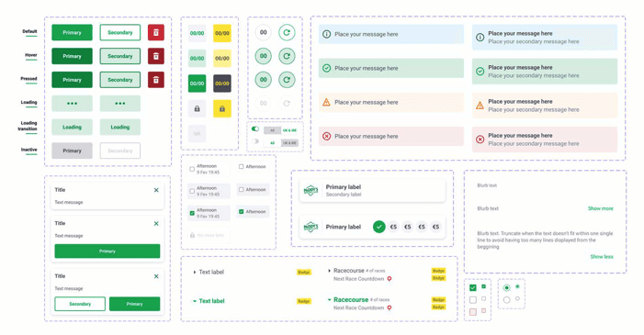The width and height of the screenshot is (644, 335).
Task: Collapse the green expanded Racecourse row
Action: click(329, 300)
